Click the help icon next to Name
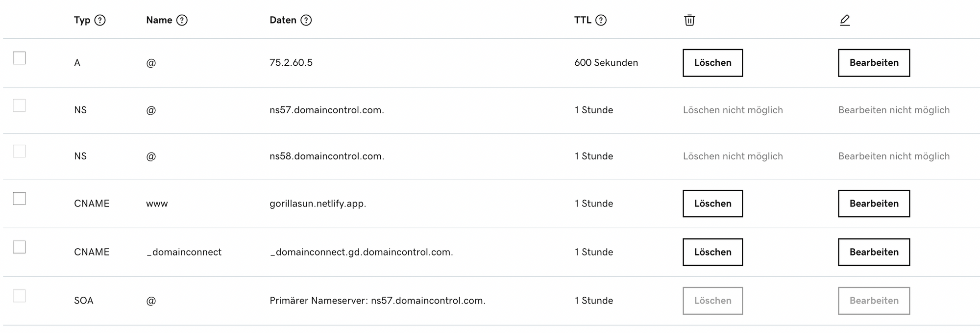This screenshot has width=980, height=333. coord(182,20)
